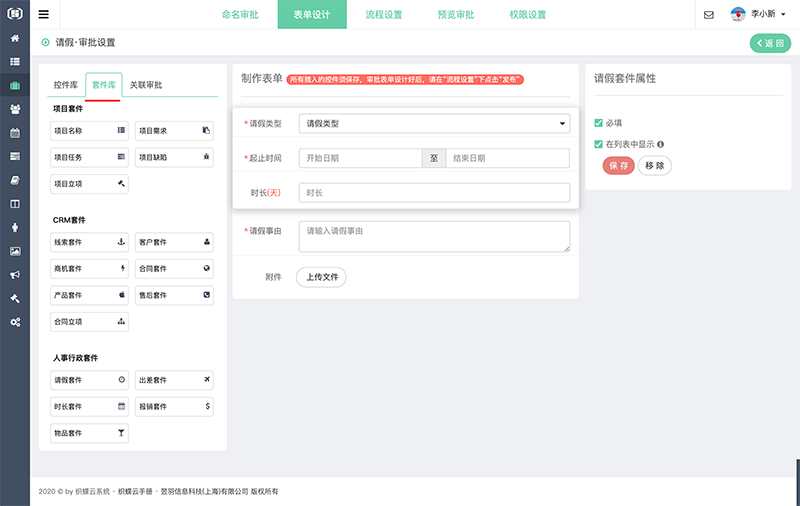Click the 请假事由 text area
This screenshot has width=800, height=506.
[x=434, y=236]
